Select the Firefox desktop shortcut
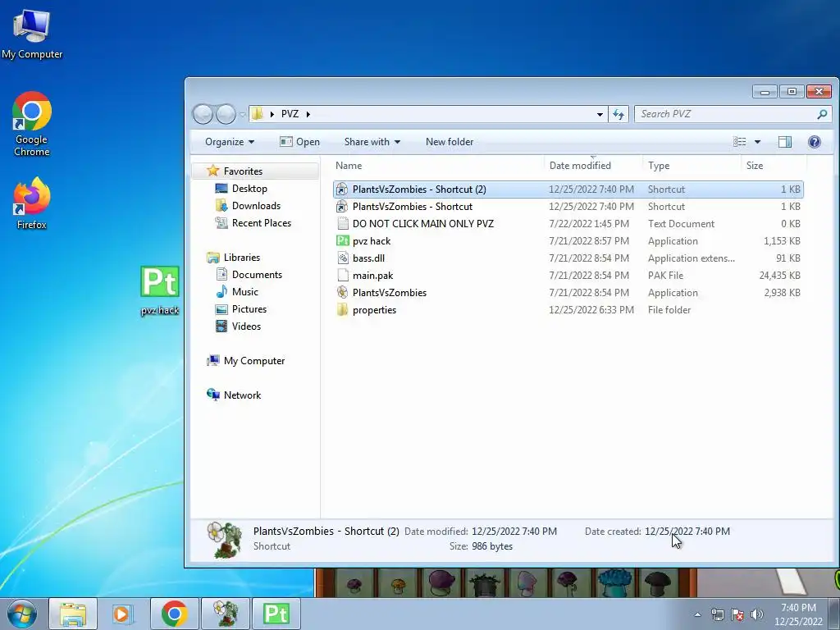Viewport: 840px width, 630px height. 32,203
